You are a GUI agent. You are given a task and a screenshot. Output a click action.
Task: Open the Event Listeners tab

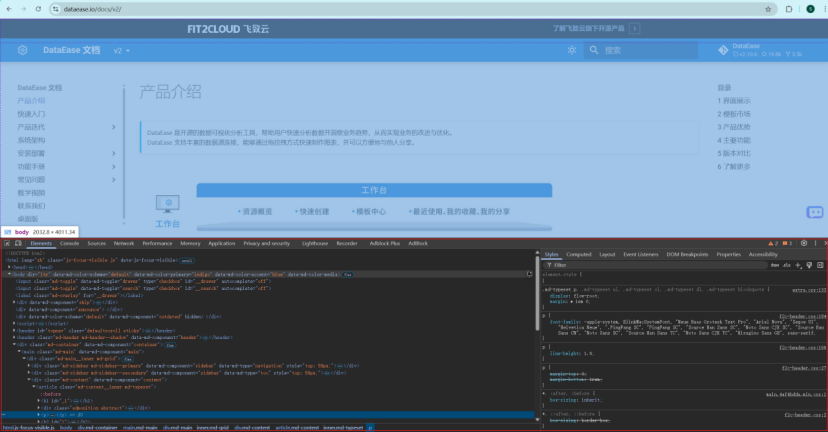[641, 255]
